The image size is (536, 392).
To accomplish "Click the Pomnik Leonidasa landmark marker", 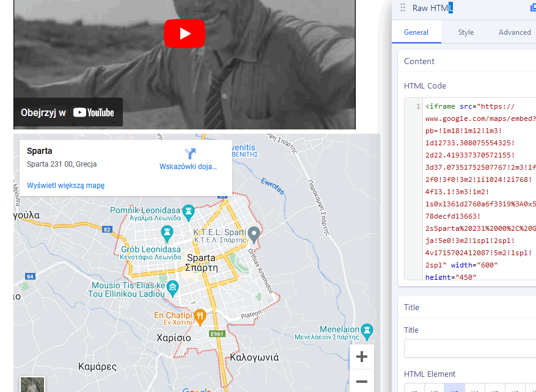I will click(x=188, y=209).
